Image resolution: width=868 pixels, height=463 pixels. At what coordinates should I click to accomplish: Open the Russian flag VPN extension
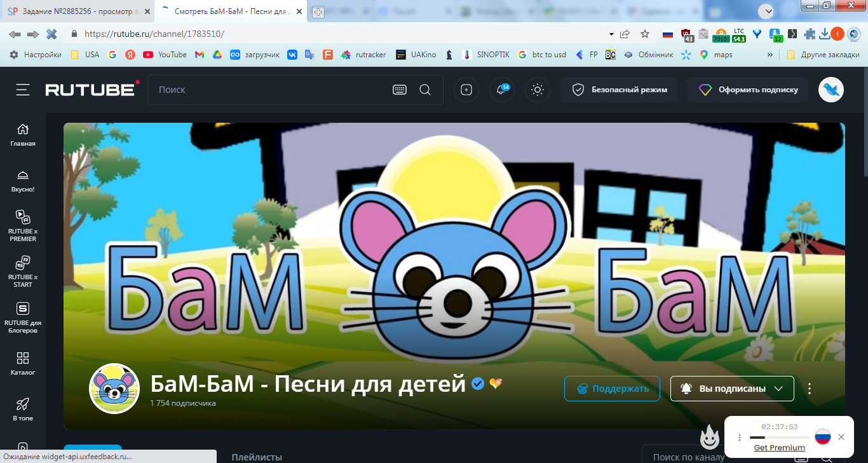(667, 34)
